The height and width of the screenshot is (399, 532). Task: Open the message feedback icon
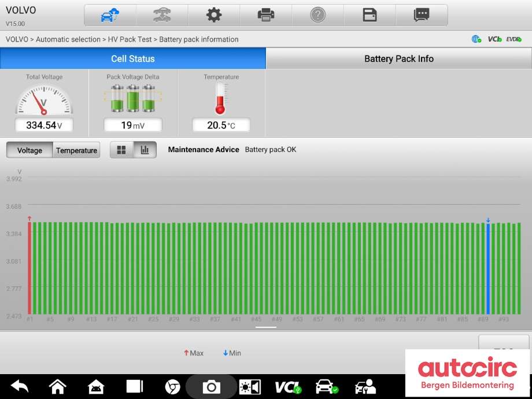coord(422,15)
